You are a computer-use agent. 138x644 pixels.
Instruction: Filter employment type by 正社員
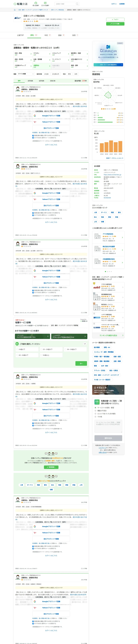pyautogui.click(x=46, y=74)
